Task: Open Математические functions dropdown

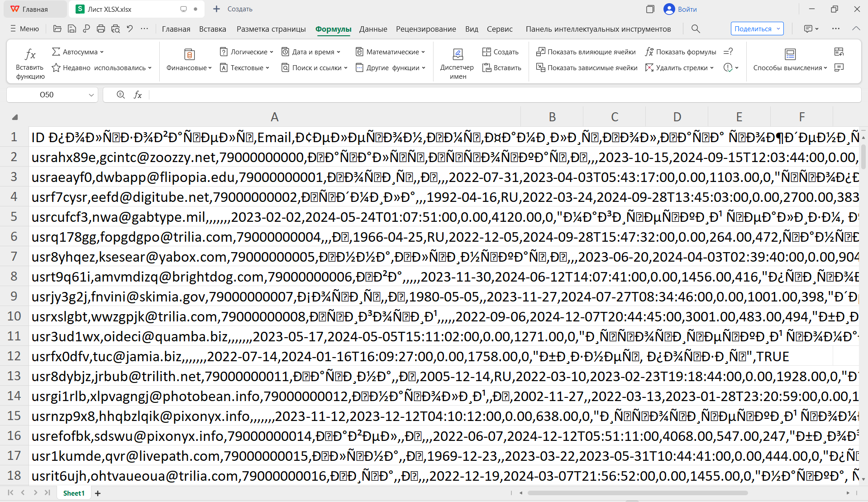Action: 391,52
